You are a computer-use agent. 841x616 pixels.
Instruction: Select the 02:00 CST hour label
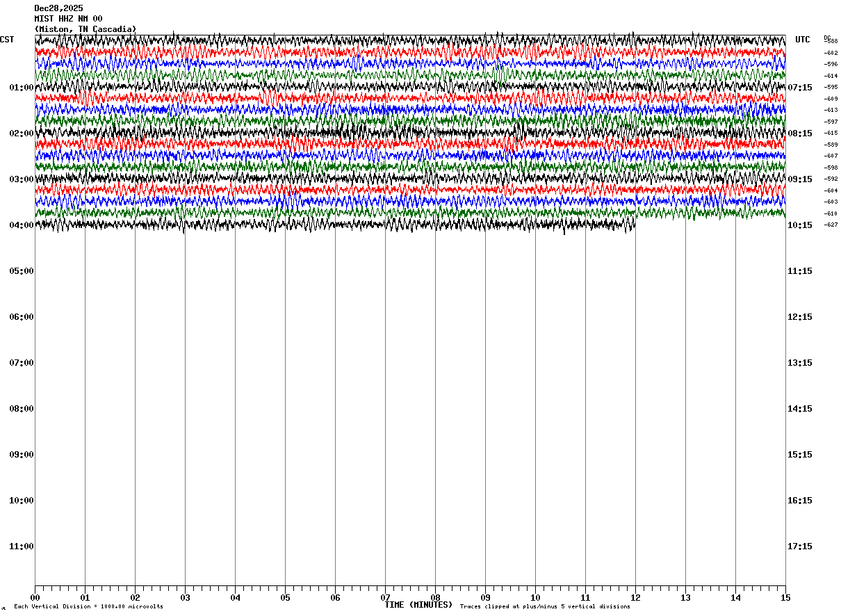click(x=21, y=133)
